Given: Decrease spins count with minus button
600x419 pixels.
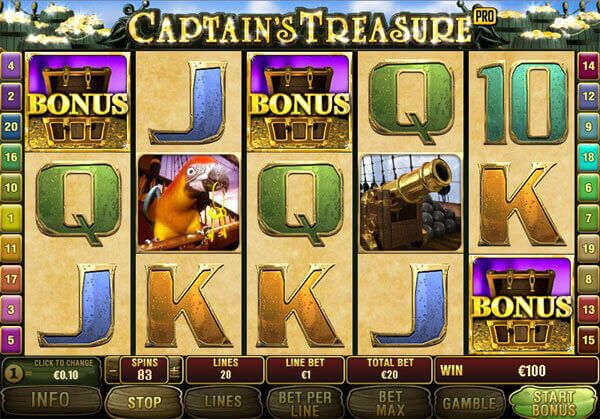Looking at the screenshot, I should [x=112, y=370].
